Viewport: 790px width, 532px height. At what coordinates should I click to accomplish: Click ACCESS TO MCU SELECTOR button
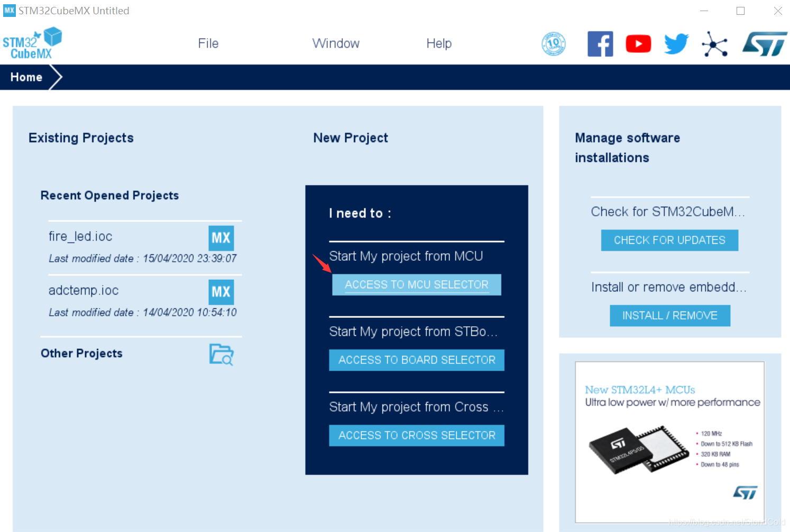pyautogui.click(x=417, y=285)
